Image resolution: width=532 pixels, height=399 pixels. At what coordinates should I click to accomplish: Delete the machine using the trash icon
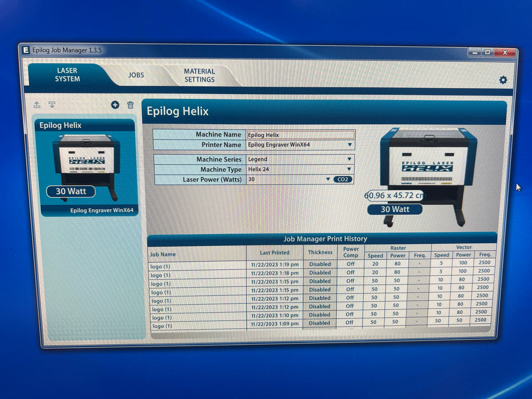130,105
